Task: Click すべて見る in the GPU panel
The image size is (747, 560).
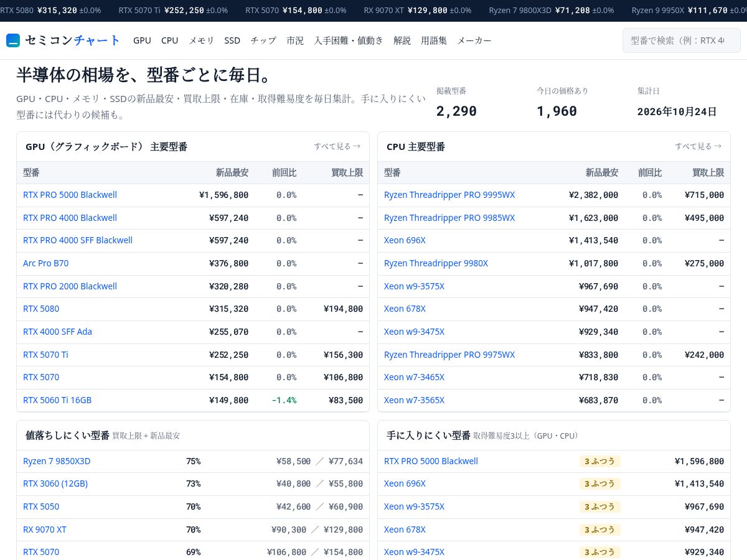Action: point(337,146)
